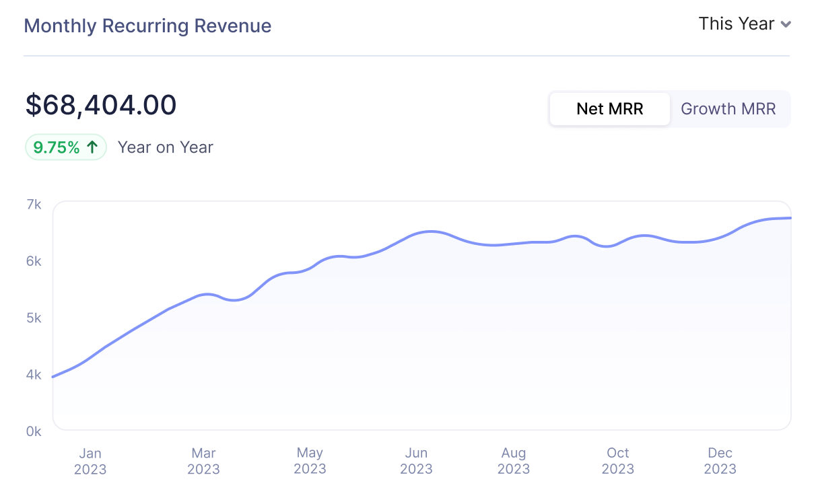Screen dimensions: 816x504
Task: Click the revenue line at Mar 2023
Action: pos(203,295)
